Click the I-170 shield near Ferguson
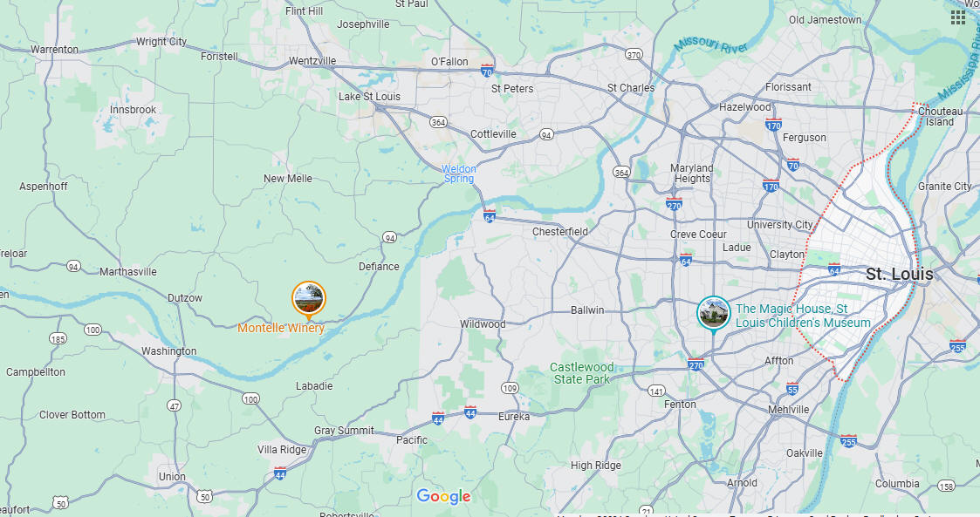This screenshot has height=517, width=980. click(x=774, y=125)
